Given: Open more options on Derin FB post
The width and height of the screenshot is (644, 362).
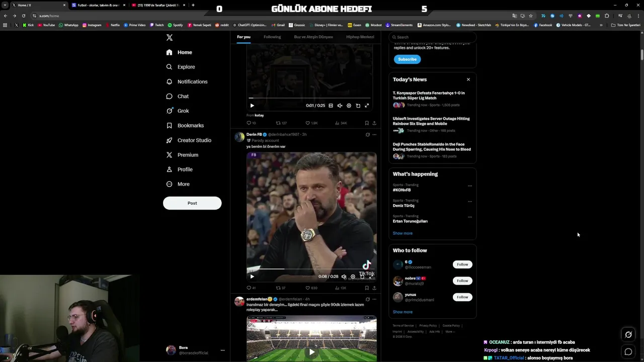Looking at the screenshot, I should [x=374, y=135].
